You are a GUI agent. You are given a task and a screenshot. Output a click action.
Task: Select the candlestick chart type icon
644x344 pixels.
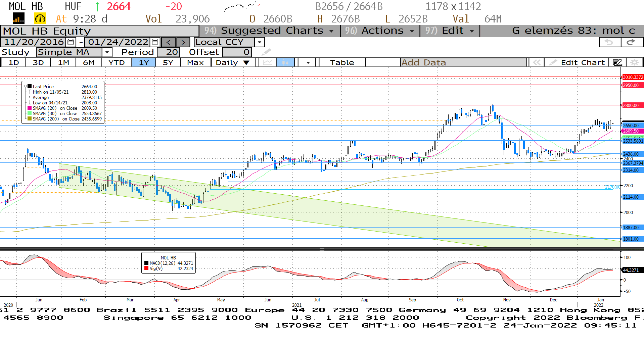285,62
